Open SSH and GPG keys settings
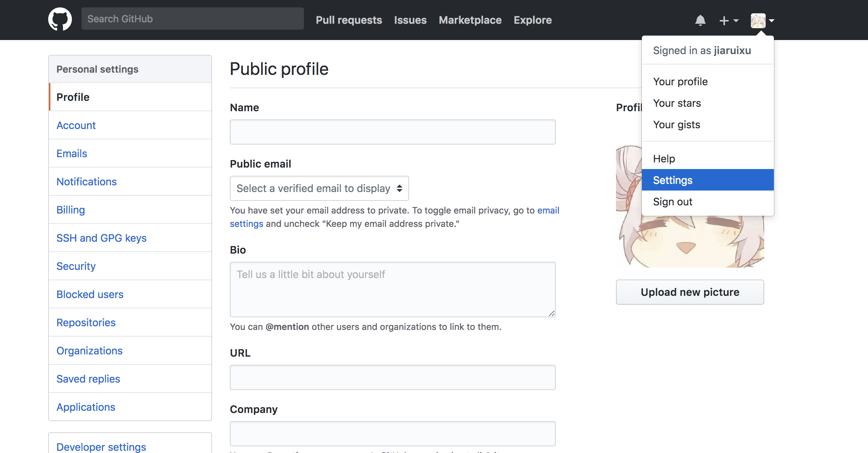 pyautogui.click(x=130, y=238)
